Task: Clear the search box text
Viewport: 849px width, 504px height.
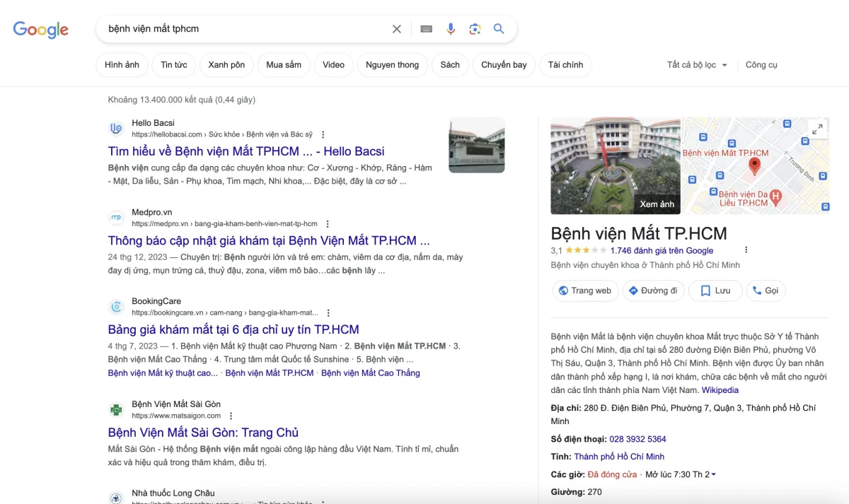Action: click(x=397, y=29)
